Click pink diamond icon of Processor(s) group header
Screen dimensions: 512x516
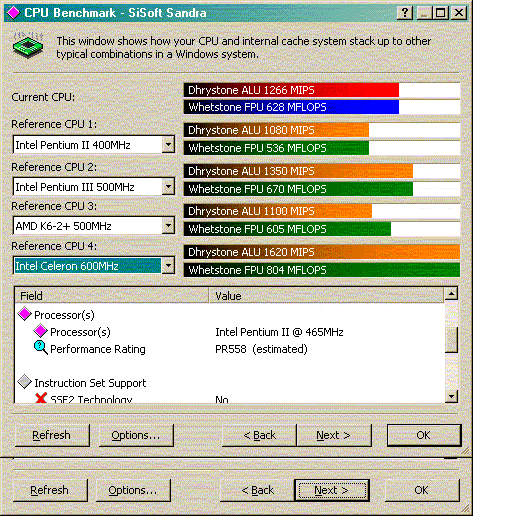tap(24, 314)
